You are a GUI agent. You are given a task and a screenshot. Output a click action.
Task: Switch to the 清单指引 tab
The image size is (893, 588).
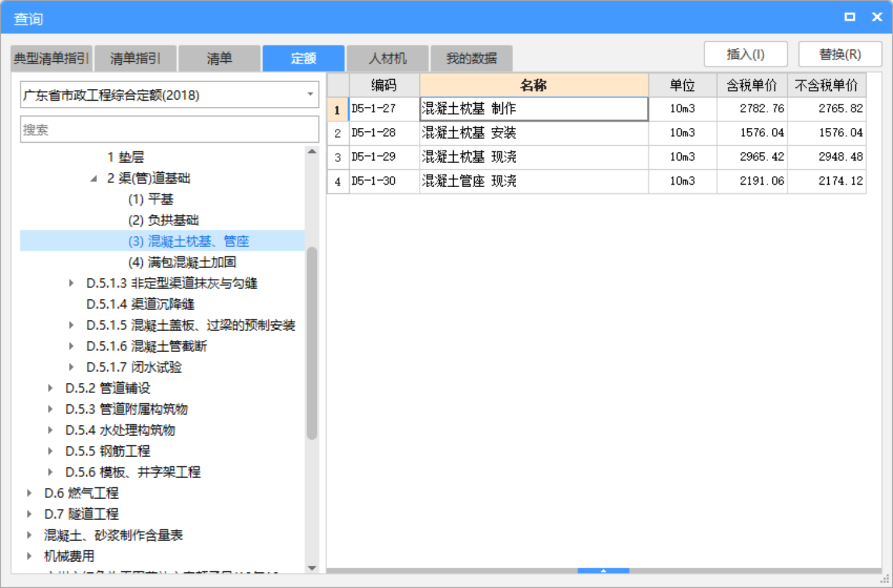(x=136, y=58)
